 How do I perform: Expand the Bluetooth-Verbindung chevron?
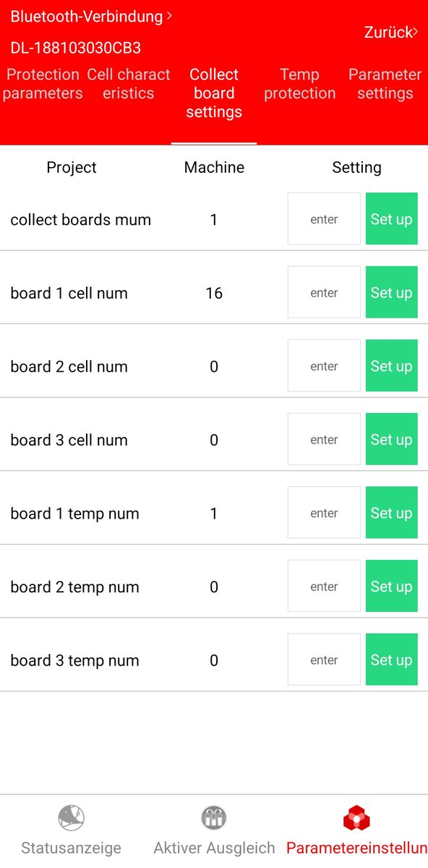(169, 15)
